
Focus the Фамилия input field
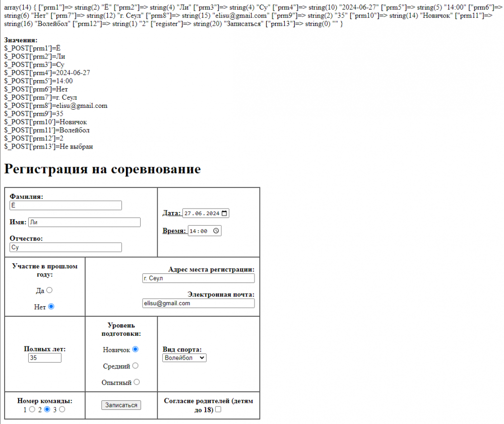point(66,205)
